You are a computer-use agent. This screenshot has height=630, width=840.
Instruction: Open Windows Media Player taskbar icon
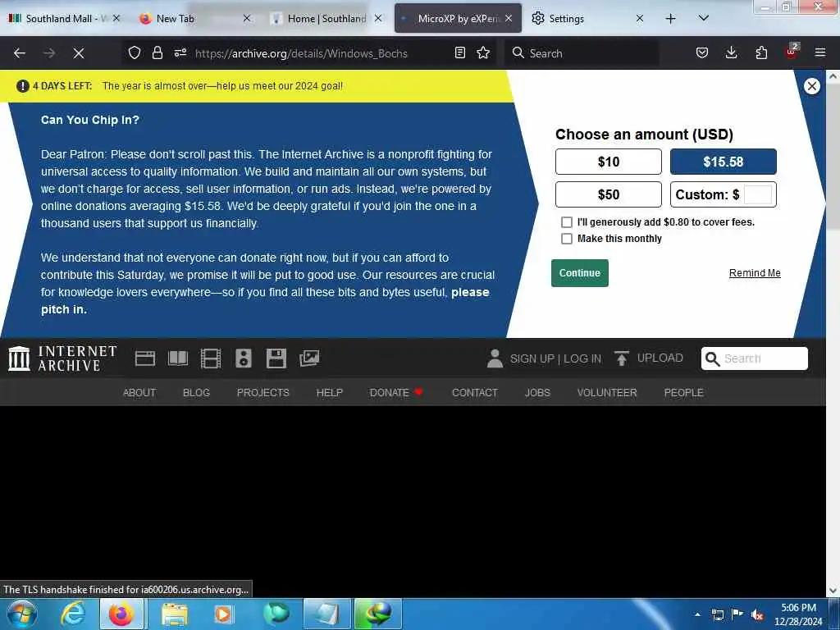click(224, 614)
